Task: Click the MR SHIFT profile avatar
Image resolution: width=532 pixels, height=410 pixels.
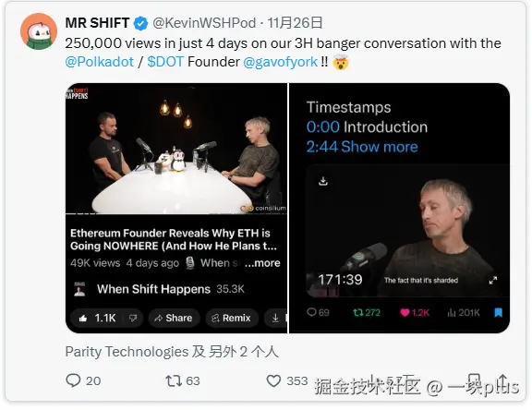Action: [x=39, y=31]
